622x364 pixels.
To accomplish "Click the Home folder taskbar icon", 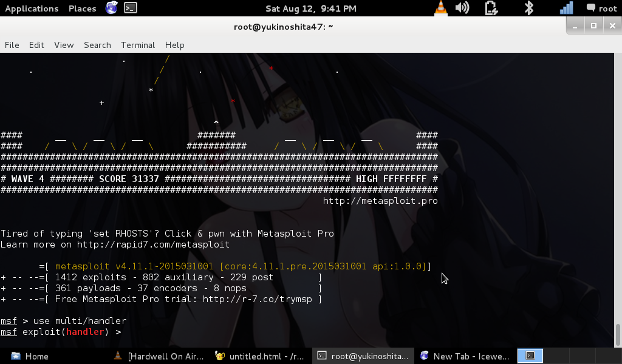I will click(16, 356).
